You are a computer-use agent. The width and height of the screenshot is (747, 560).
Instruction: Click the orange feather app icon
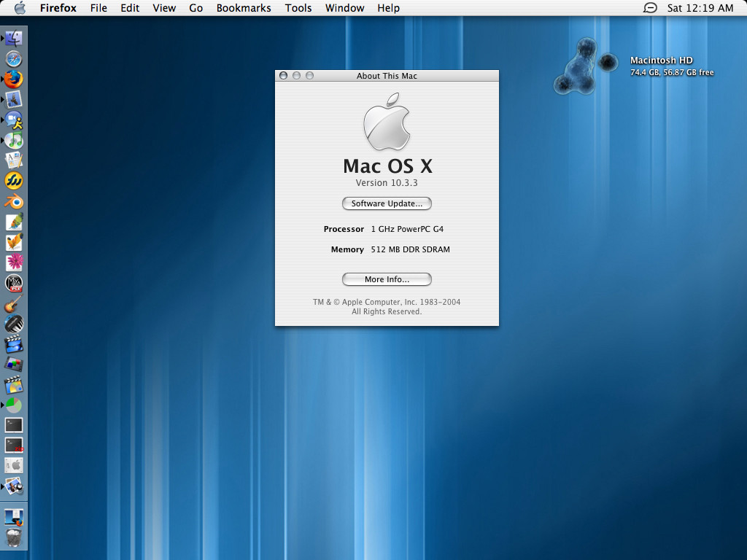point(14,242)
